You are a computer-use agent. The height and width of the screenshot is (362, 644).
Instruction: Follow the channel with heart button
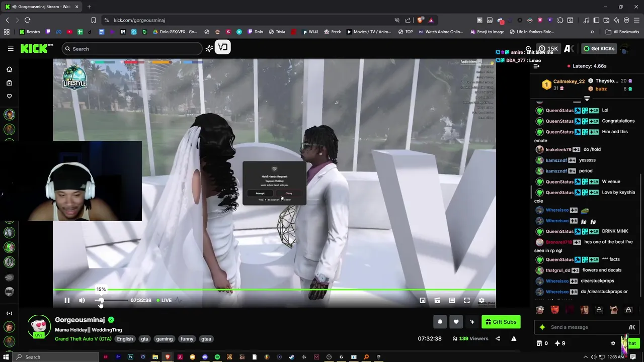point(456,322)
